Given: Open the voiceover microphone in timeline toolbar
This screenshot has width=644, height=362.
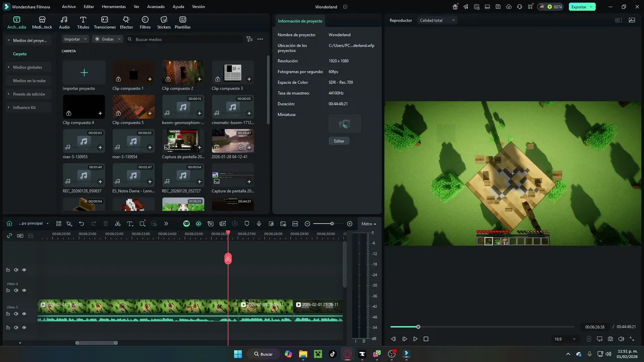Looking at the screenshot, I should (x=259, y=224).
